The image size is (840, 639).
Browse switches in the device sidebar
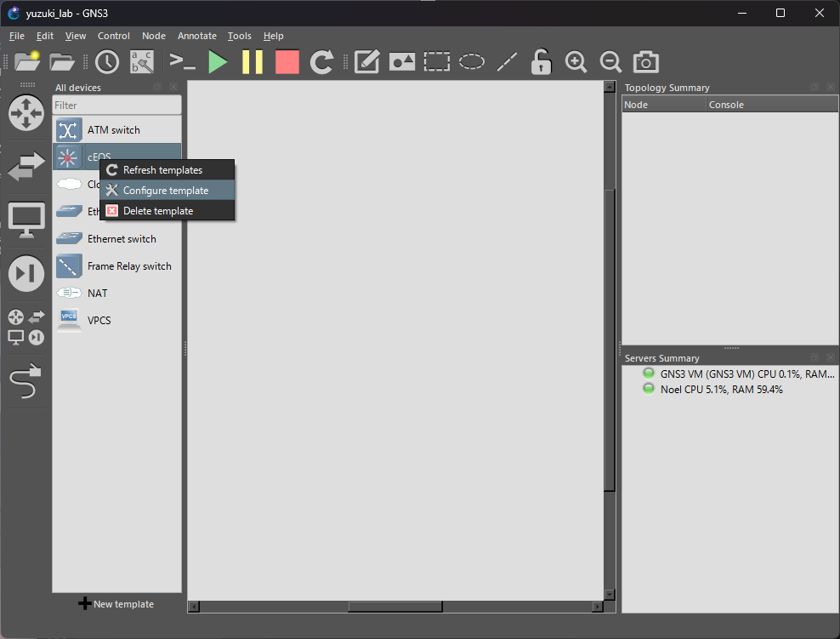click(26, 166)
